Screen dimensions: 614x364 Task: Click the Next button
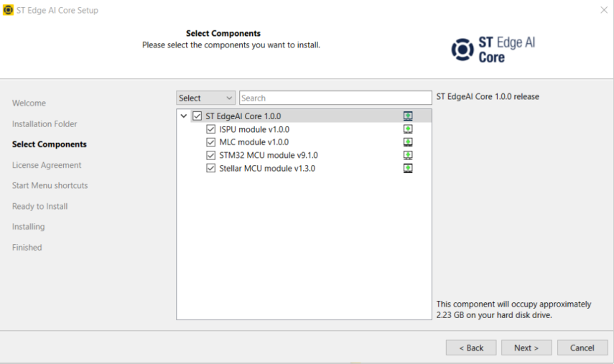point(526,347)
